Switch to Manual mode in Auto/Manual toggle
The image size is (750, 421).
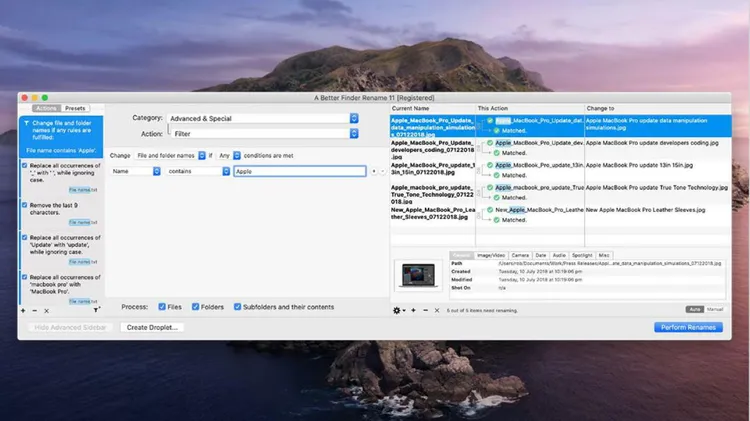pyautogui.click(x=714, y=309)
